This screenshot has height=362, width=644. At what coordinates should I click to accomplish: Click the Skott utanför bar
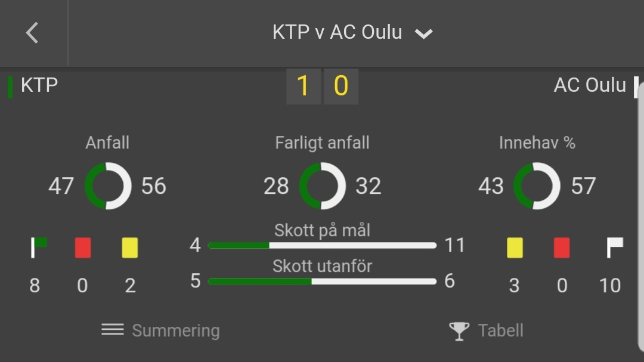pyautogui.click(x=322, y=281)
